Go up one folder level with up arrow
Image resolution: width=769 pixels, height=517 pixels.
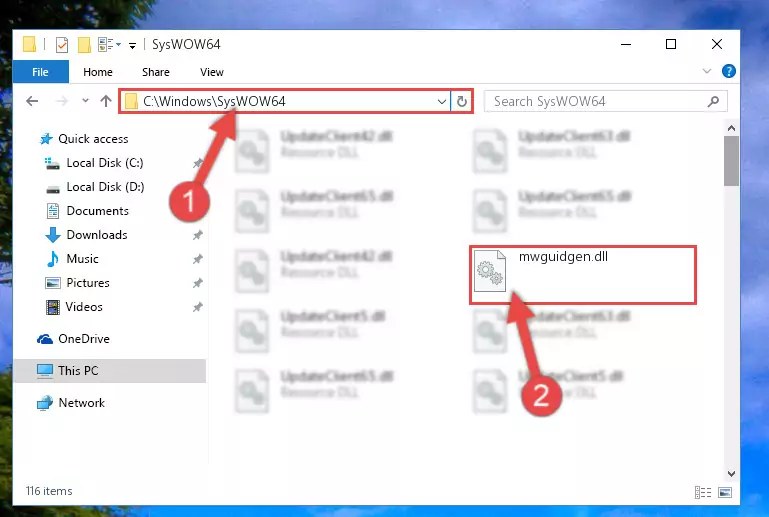tap(106, 101)
